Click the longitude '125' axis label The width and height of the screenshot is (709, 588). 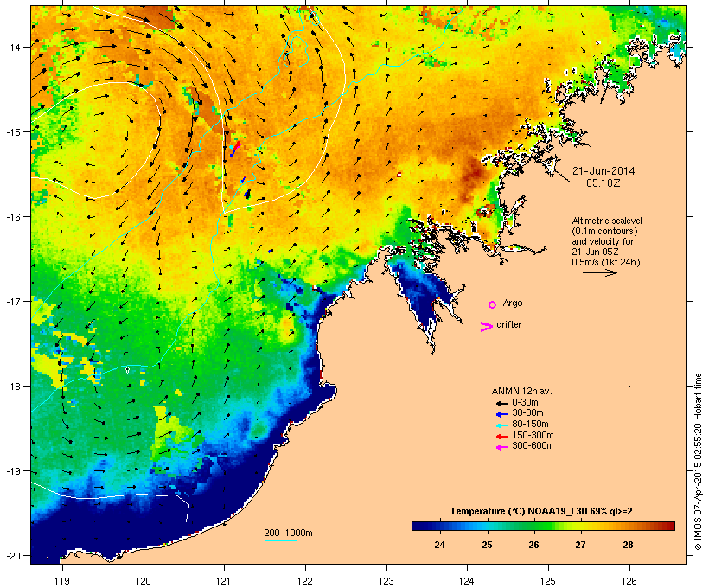pyautogui.click(x=548, y=581)
